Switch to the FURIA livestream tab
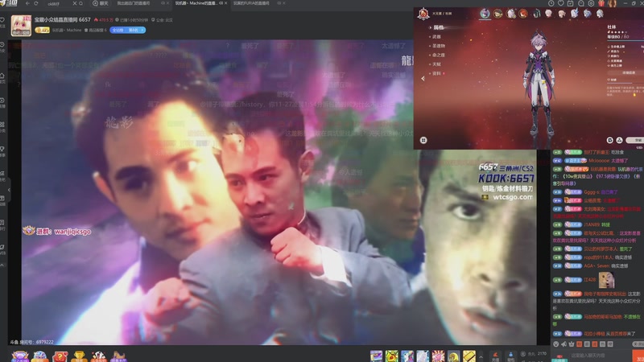 pyautogui.click(x=251, y=3)
